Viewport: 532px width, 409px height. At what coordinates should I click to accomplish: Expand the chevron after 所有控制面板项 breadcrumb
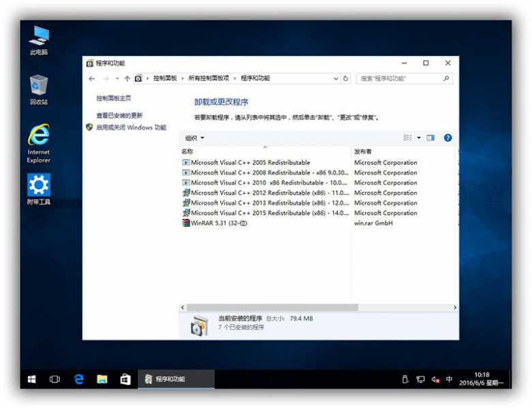[x=235, y=78]
